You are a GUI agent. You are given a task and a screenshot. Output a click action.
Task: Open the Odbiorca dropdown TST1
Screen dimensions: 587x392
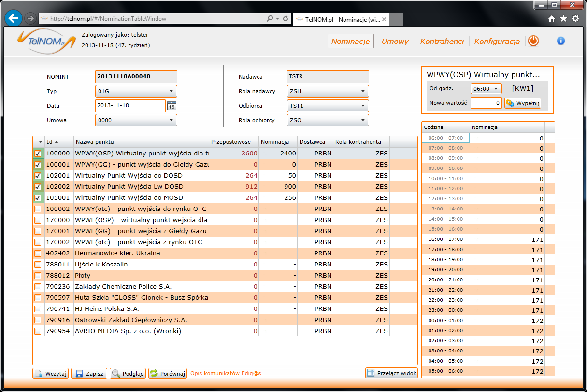(x=328, y=106)
